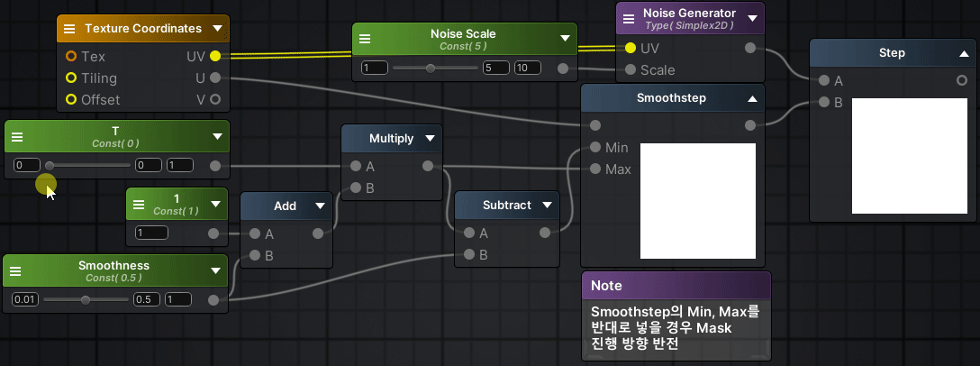Open Noise Scale node hamburger menu
This screenshot has height=366, width=980.
point(365,39)
